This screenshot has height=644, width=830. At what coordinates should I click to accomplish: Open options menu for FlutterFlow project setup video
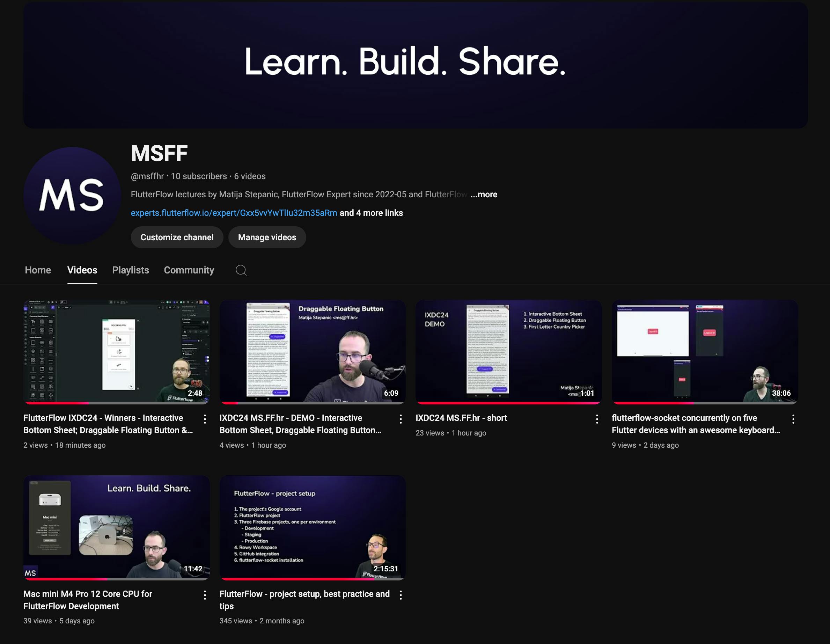tap(401, 595)
